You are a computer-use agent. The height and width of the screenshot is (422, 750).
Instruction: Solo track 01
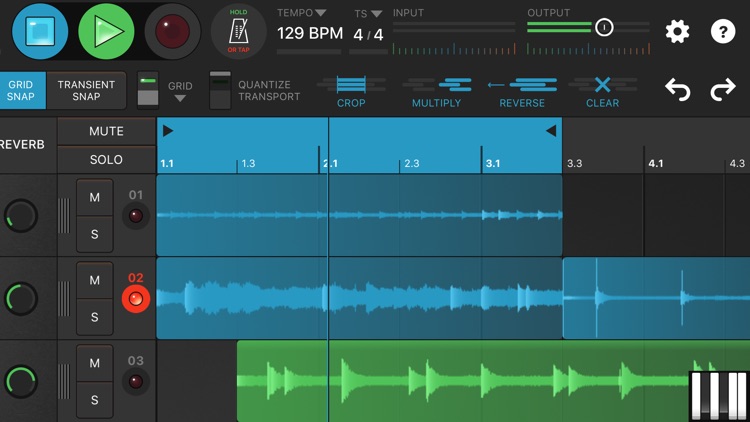coord(95,234)
